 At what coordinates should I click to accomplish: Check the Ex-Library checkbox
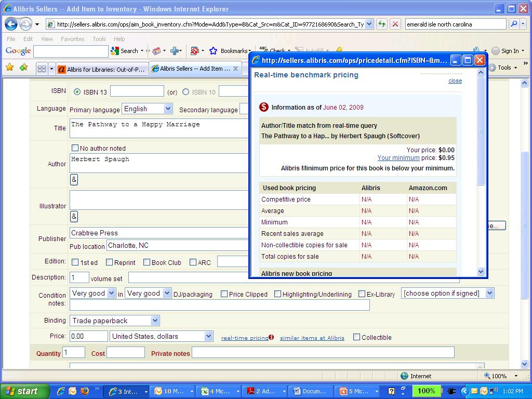[x=362, y=294]
